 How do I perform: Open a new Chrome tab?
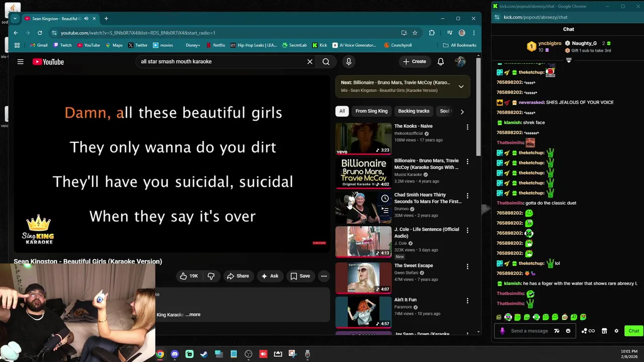[x=106, y=19]
